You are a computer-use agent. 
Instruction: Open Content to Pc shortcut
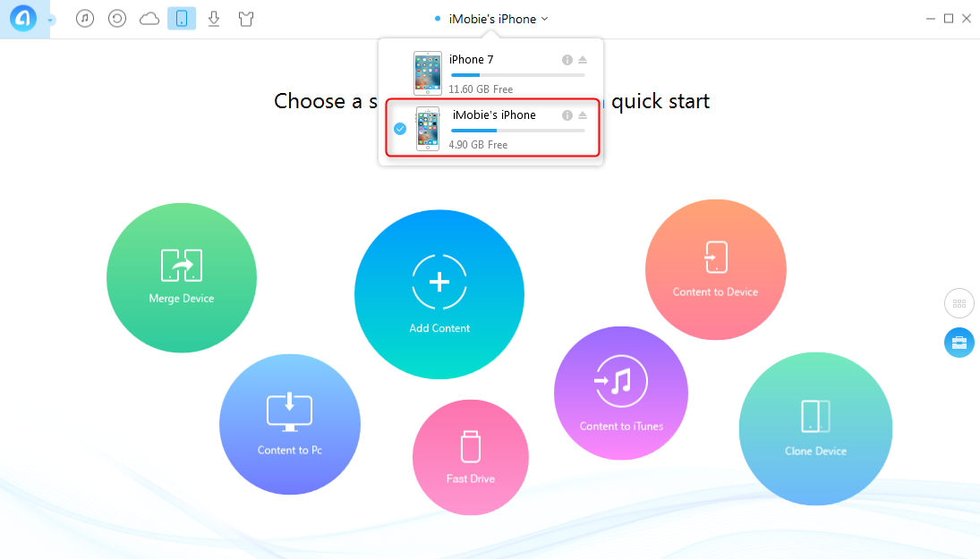coord(290,424)
